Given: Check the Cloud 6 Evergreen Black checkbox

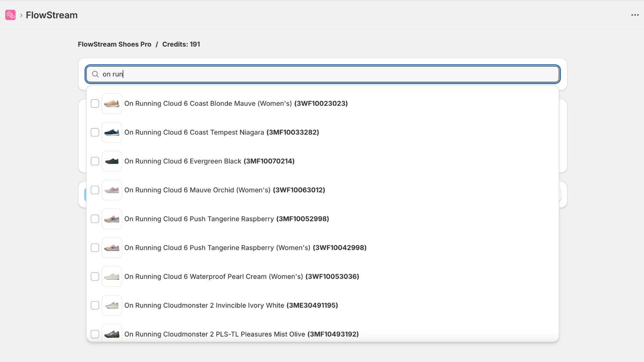Looking at the screenshot, I should [95, 161].
